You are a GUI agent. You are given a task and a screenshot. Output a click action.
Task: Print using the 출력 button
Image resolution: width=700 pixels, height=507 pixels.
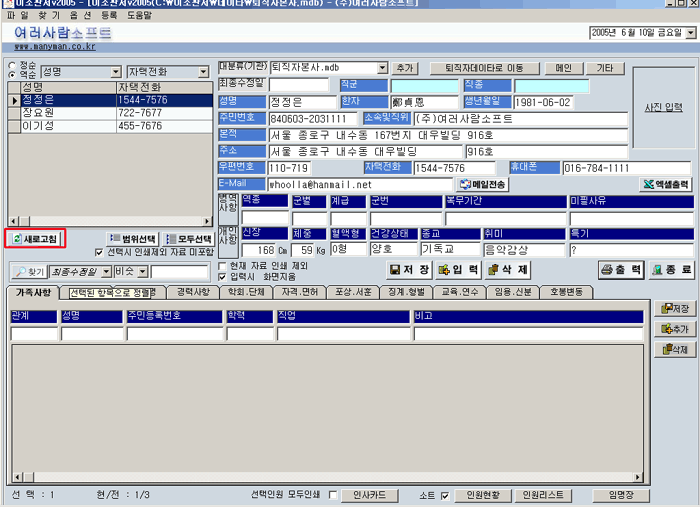[620, 270]
